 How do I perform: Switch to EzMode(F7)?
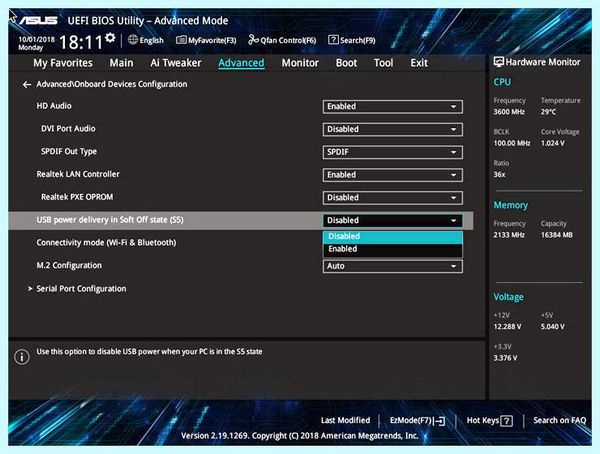tap(411, 420)
